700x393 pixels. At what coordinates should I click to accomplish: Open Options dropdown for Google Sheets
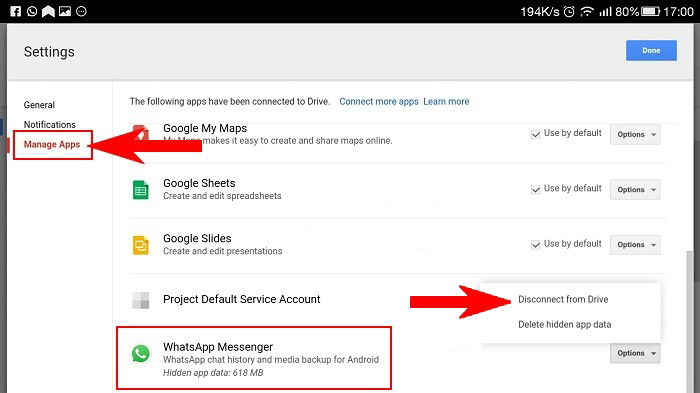tap(635, 190)
